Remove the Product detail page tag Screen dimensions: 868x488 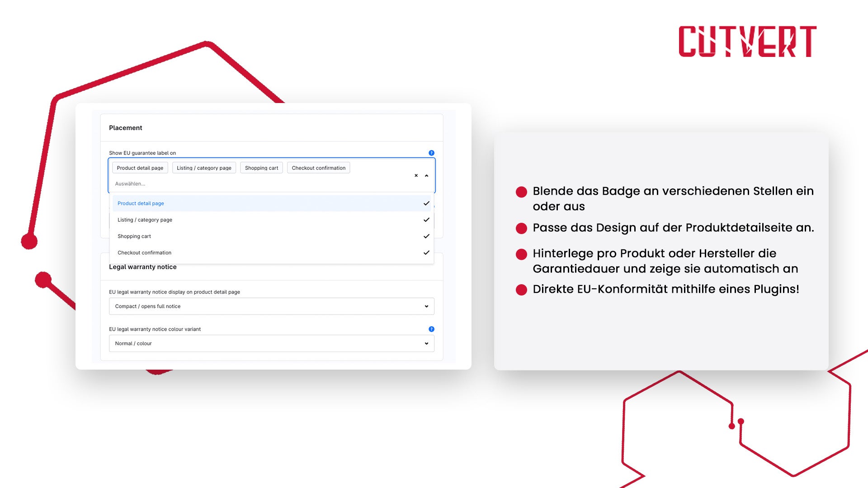click(x=140, y=168)
